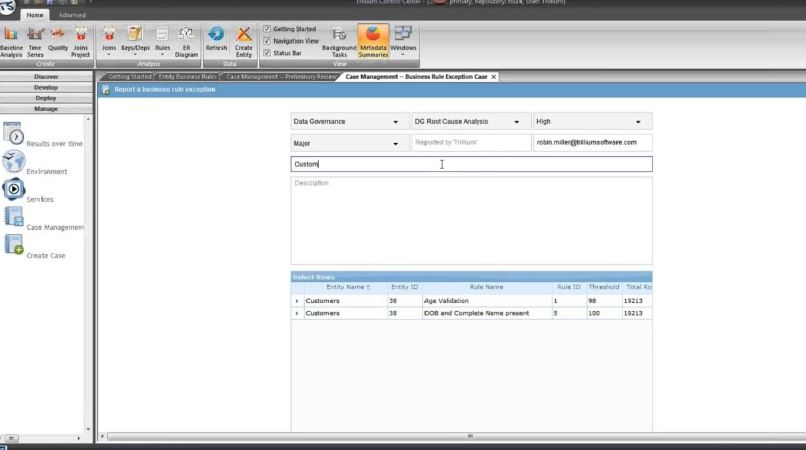Image resolution: width=806 pixels, height=450 pixels.
Task: Toggle Metadata Summaries view
Action: point(373,42)
